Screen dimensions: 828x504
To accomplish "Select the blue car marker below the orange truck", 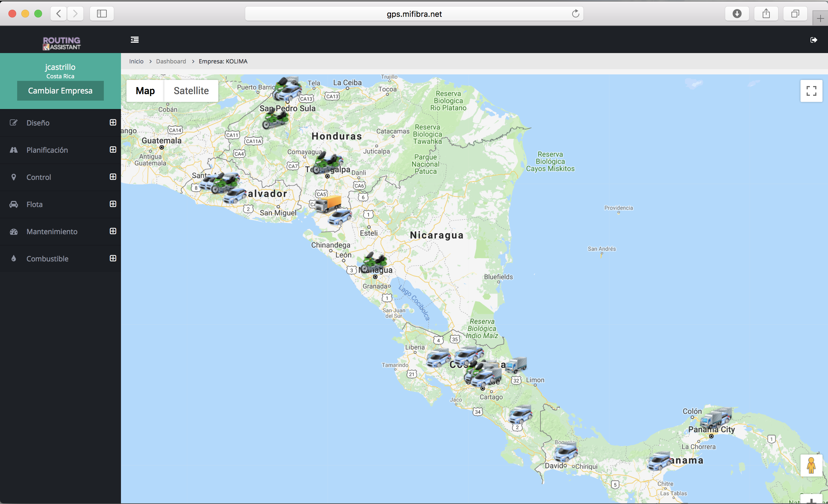I will [340, 217].
